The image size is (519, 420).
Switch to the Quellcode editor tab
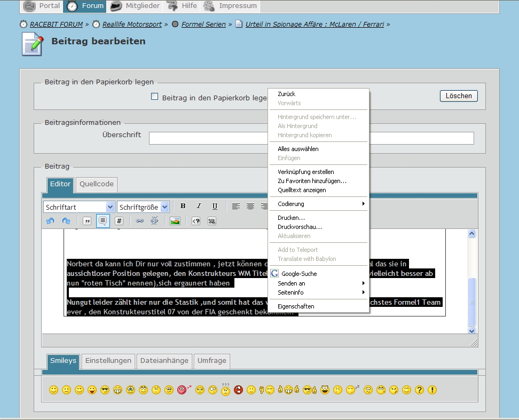click(96, 184)
